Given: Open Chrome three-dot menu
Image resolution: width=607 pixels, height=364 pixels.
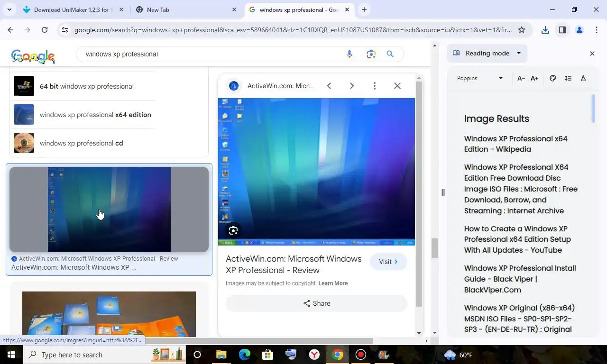Looking at the screenshot, I should pos(597,30).
